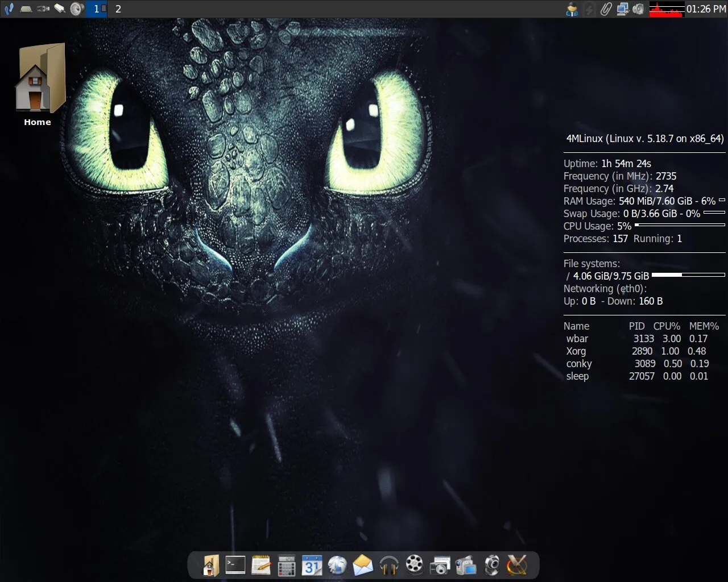Open the calendar application in the dock

312,565
